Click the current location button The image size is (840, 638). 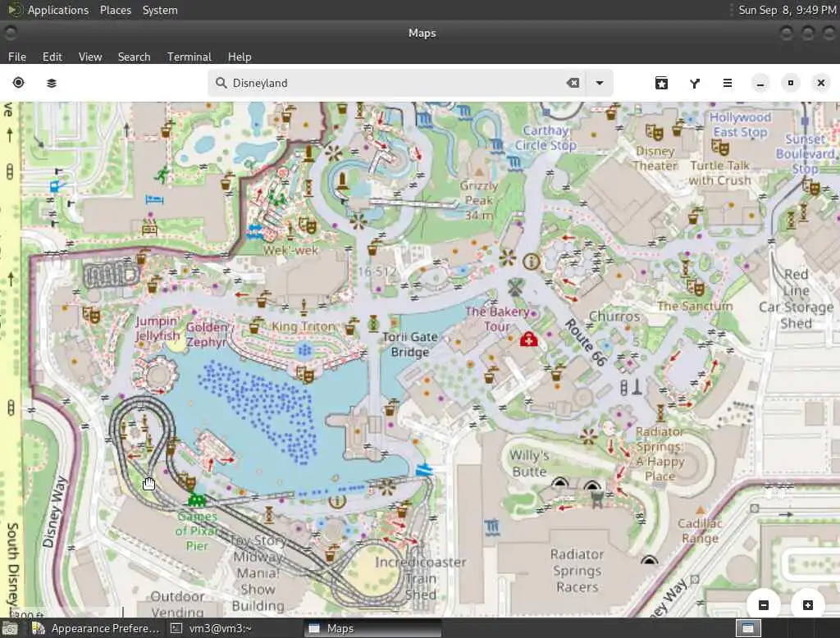coord(18,83)
